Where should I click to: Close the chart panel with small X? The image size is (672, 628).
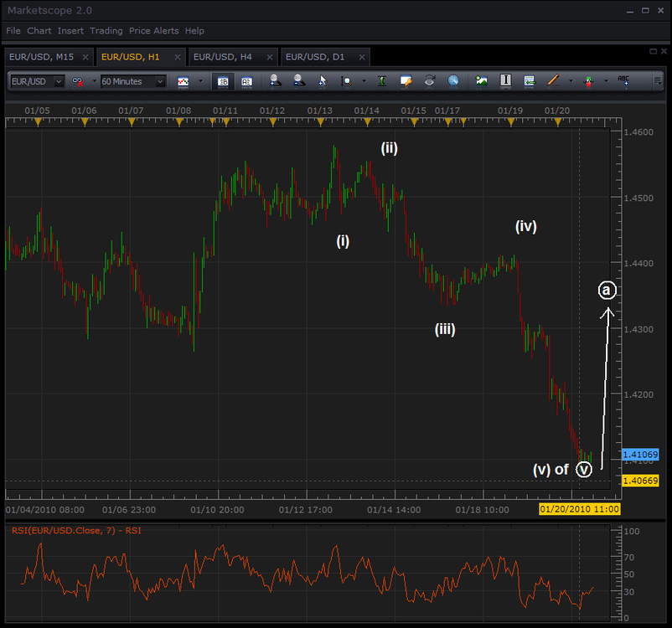click(664, 51)
